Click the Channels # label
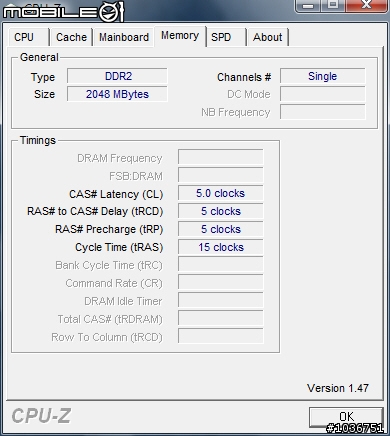The image size is (390, 436). tap(244, 77)
